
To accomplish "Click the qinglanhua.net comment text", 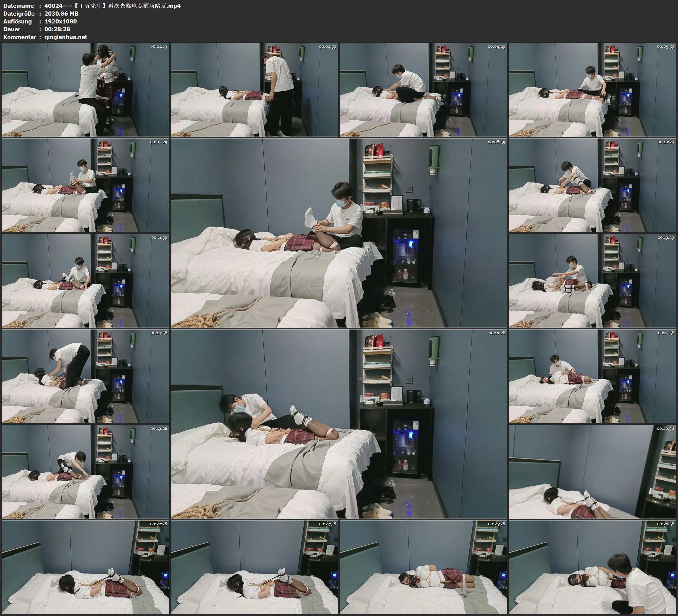I will 66,37.
